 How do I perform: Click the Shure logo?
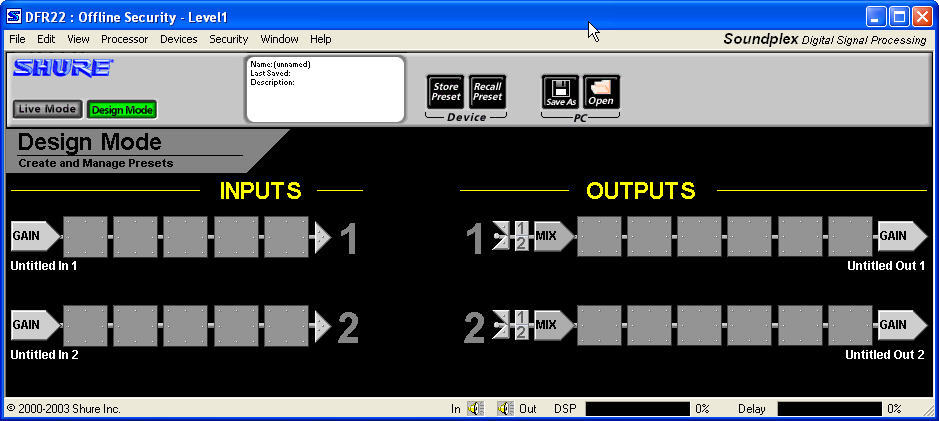63,68
